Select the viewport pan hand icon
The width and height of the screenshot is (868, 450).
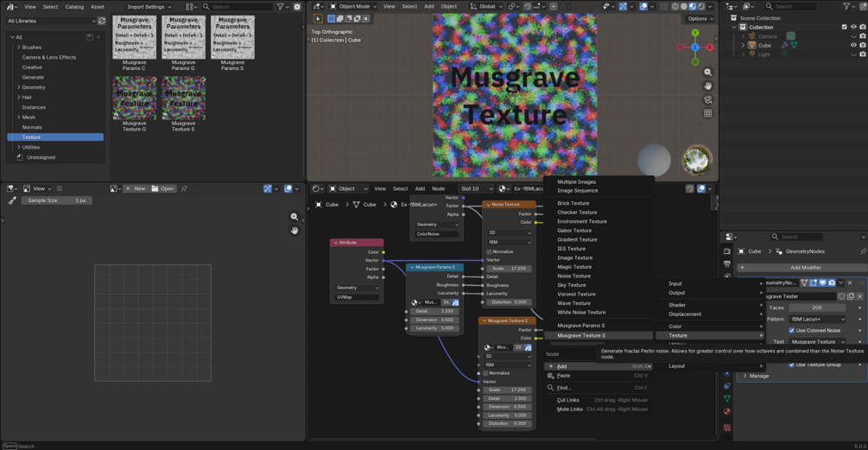[707, 86]
